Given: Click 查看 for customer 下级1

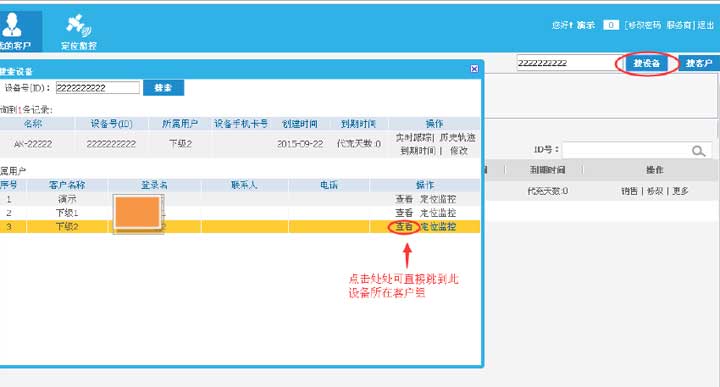Looking at the screenshot, I should [x=404, y=213].
